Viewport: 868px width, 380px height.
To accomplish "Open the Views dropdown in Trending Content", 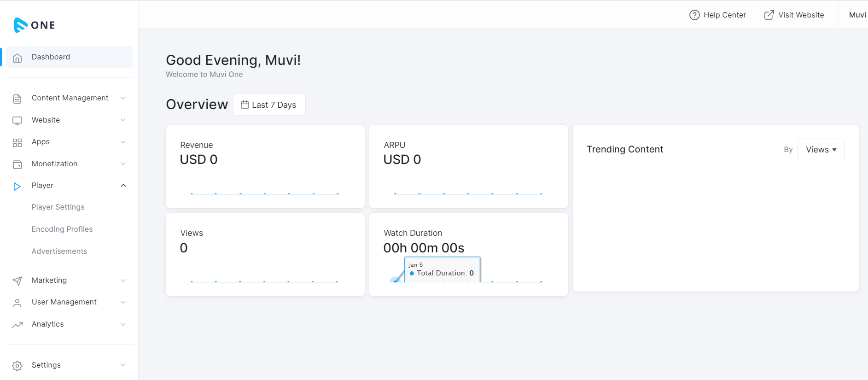I will coord(821,149).
